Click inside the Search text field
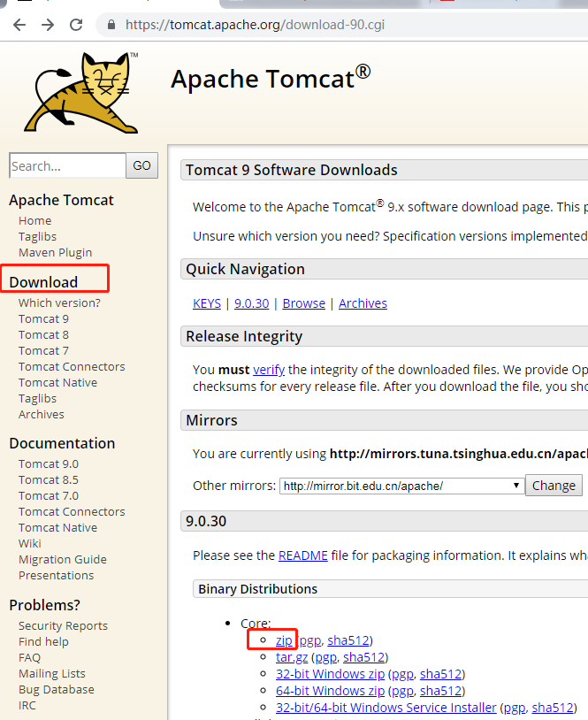588x720 pixels. click(x=67, y=165)
